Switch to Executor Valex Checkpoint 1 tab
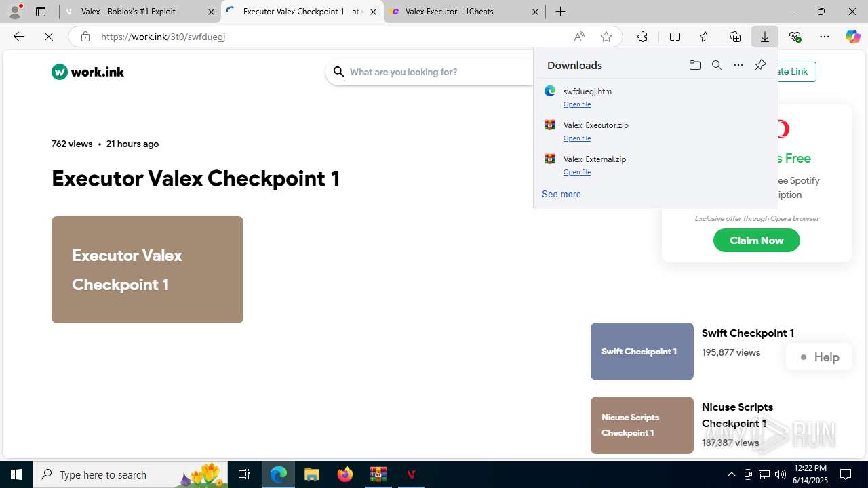The image size is (868, 488). pos(302,12)
